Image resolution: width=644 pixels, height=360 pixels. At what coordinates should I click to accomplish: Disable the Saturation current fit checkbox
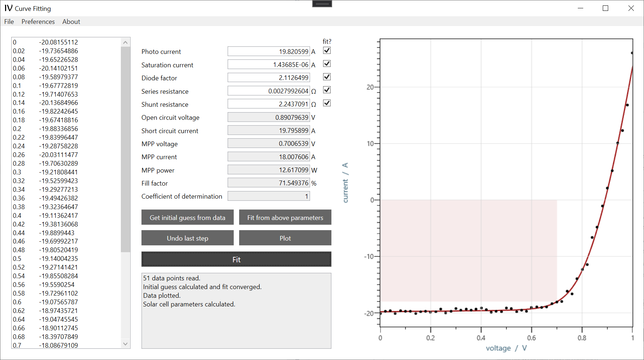click(x=327, y=64)
